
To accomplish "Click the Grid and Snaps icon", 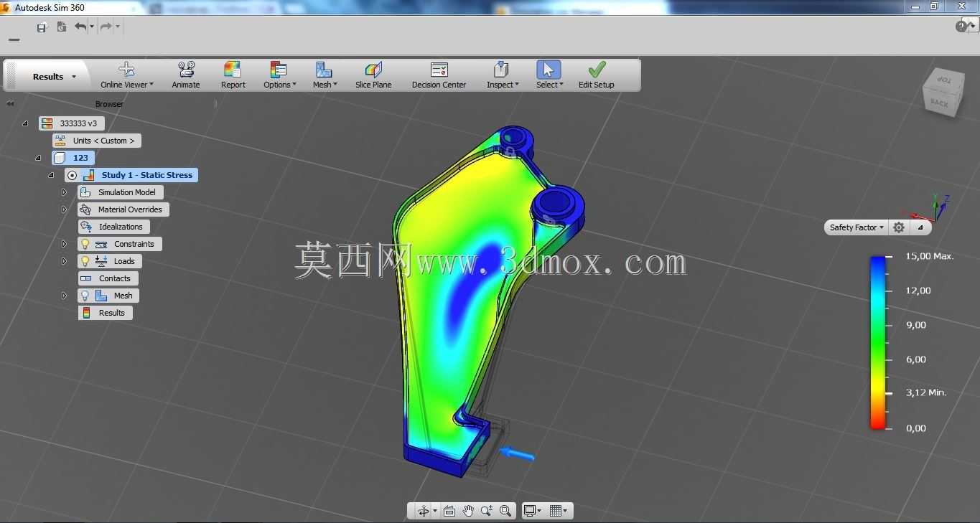I will tap(556, 511).
